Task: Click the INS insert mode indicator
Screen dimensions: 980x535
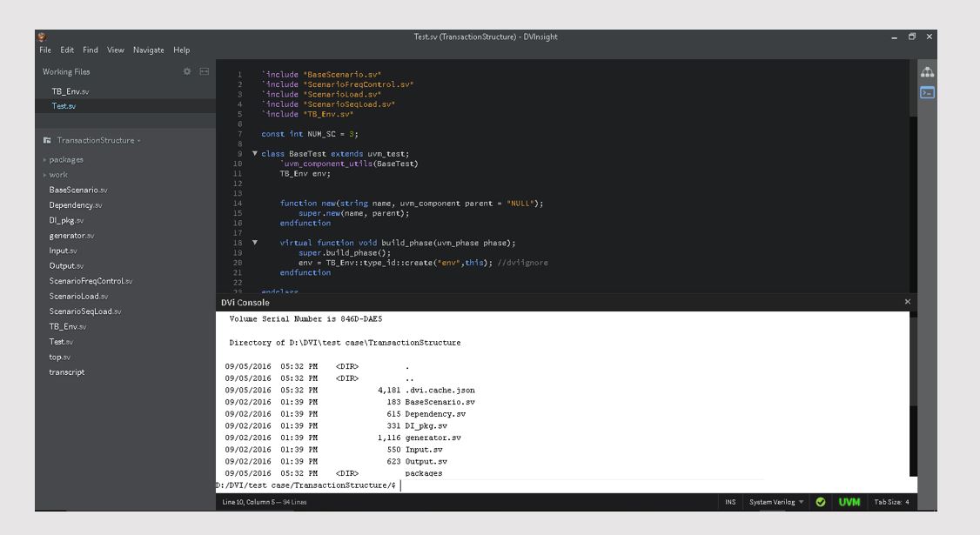Action: [730, 502]
